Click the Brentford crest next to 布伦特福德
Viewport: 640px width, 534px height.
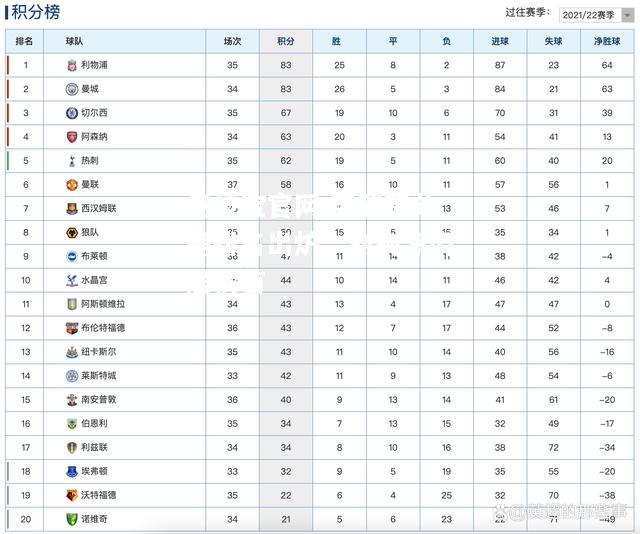(72, 328)
